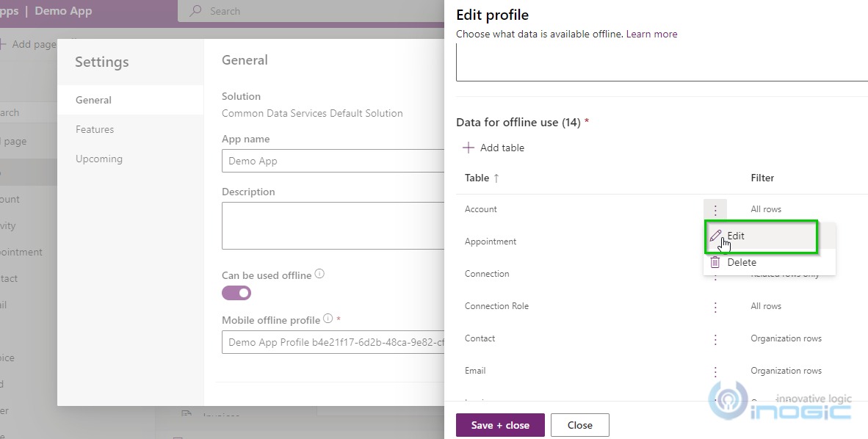The height and width of the screenshot is (439, 868).
Task: Click info icon beside Can be used offline
Action: point(319,275)
